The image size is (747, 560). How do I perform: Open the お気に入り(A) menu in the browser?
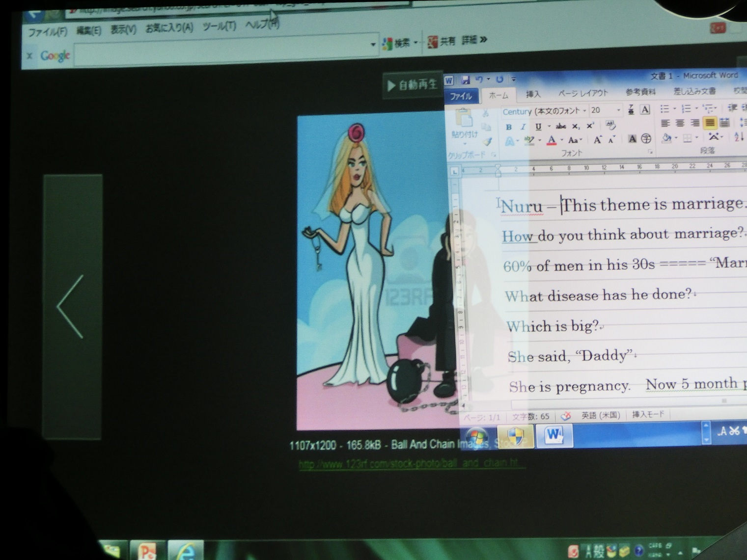(169, 28)
